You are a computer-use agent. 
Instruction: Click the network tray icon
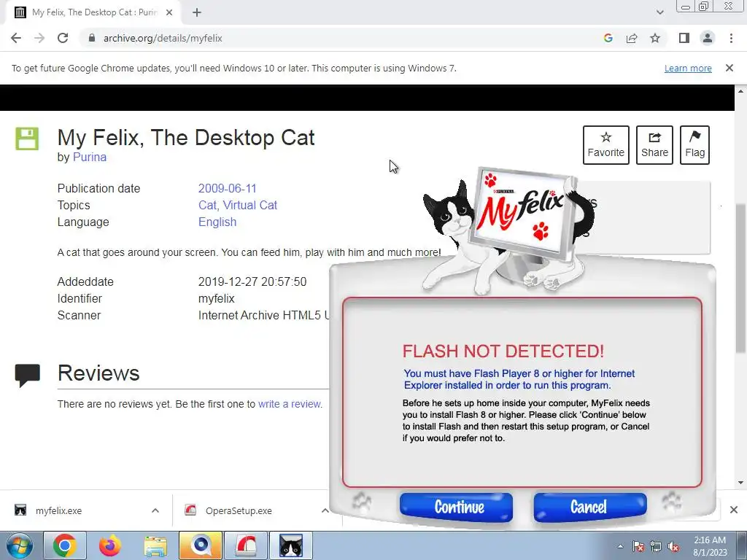(656, 546)
